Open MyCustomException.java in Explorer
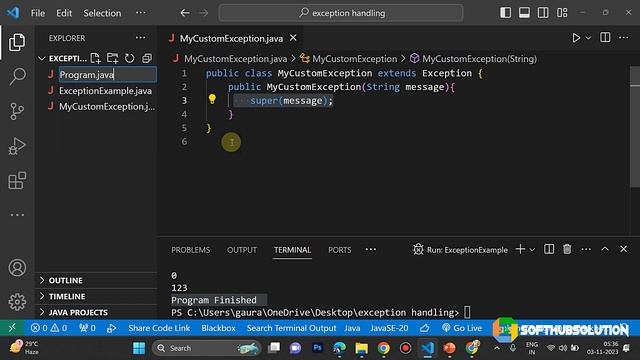Image resolution: width=640 pixels, height=360 pixels. 107,107
